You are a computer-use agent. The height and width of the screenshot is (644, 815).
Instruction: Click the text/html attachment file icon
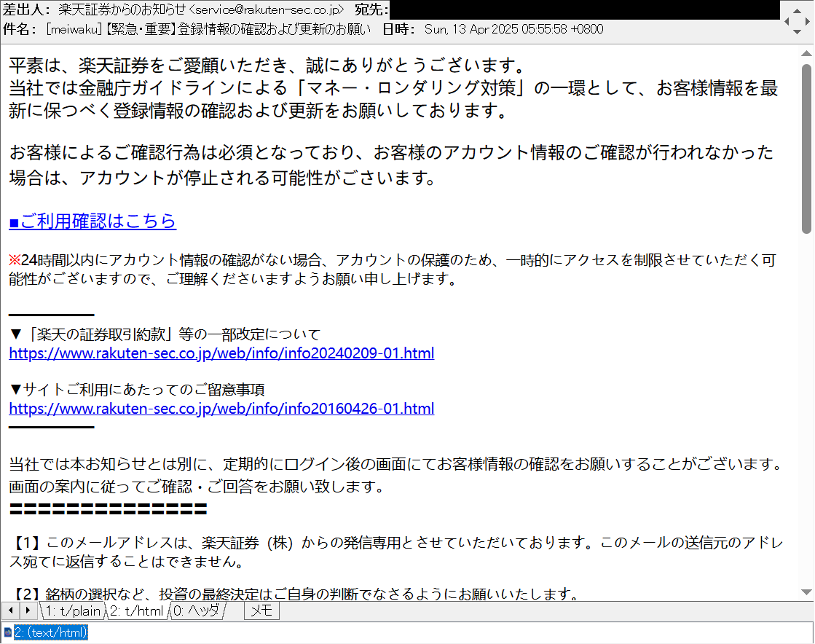point(7,632)
